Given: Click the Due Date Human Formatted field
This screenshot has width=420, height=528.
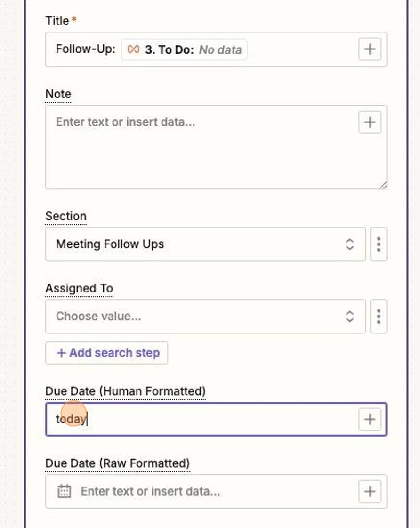Looking at the screenshot, I should (x=212, y=419).
